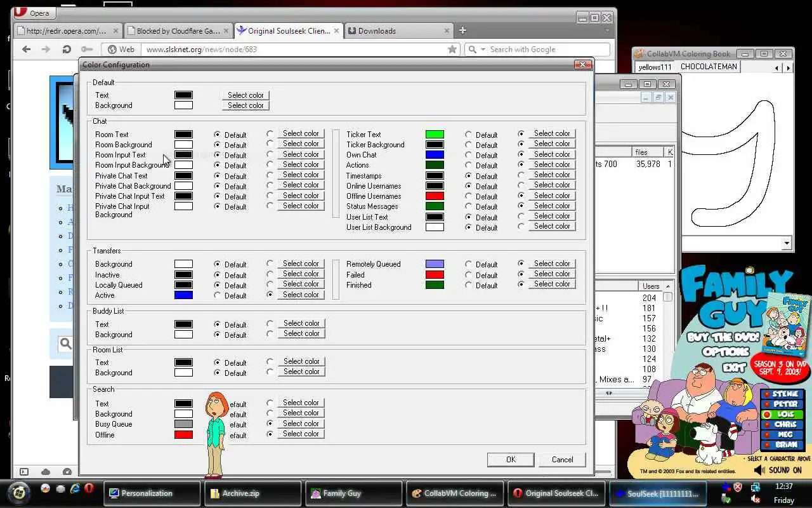Viewport: 812px width, 508px height.
Task: Click the muted volume tray icon
Action: pos(755,500)
